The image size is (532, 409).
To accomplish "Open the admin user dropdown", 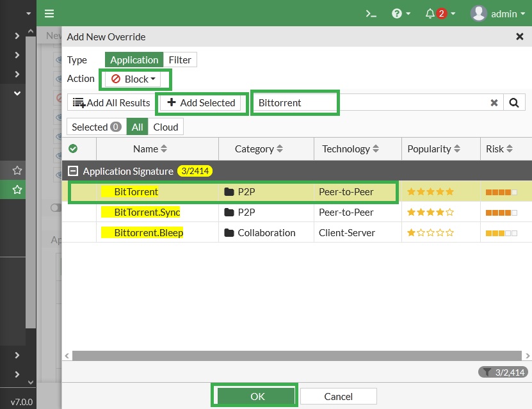I will (x=497, y=14).
